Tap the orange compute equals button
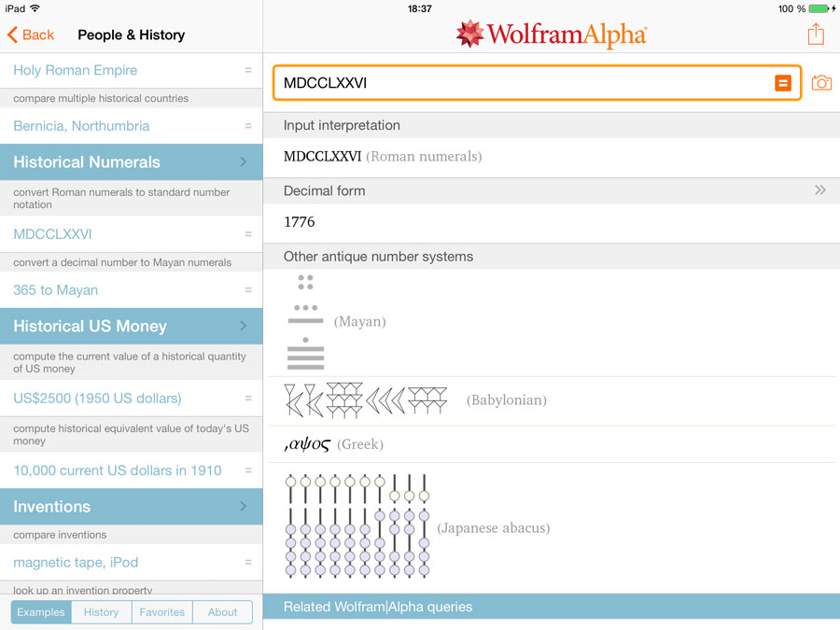Image resolution: width=840 pixels, height=630 pixels. tap(783, 83)
